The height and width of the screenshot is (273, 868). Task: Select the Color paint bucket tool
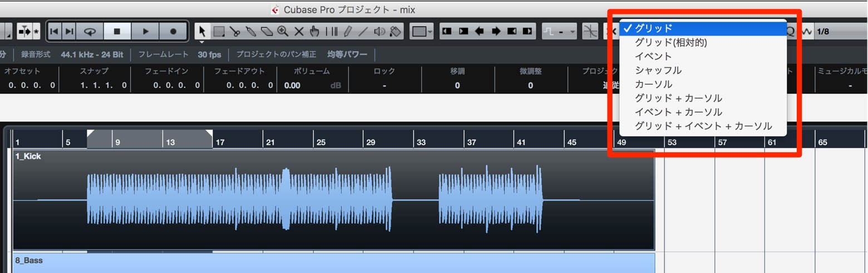(396, 32)
